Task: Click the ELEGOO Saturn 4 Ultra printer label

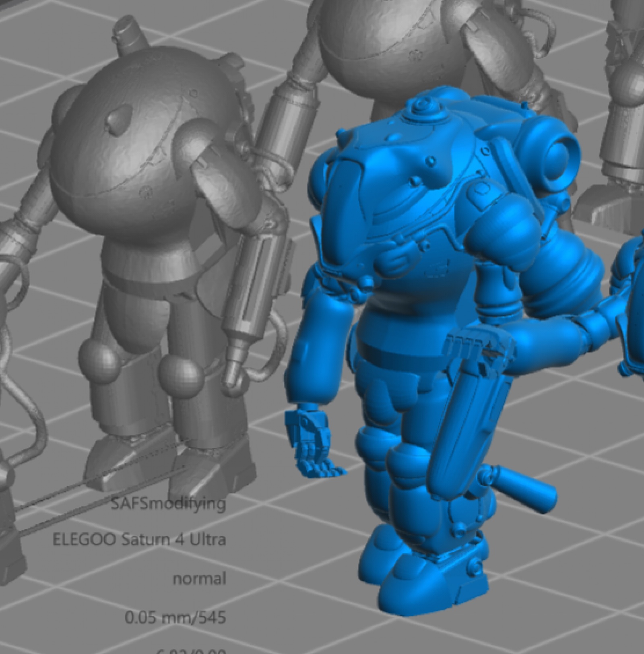Action: click(x=139, y=539)
